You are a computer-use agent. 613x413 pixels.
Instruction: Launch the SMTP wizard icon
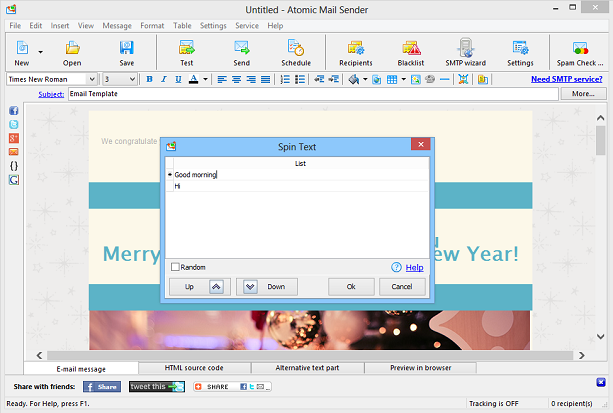(x=465, y=53)
